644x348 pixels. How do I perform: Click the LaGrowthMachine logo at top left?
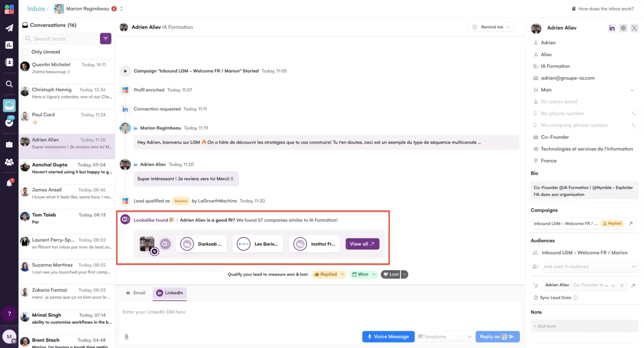(x=9, y=9)
